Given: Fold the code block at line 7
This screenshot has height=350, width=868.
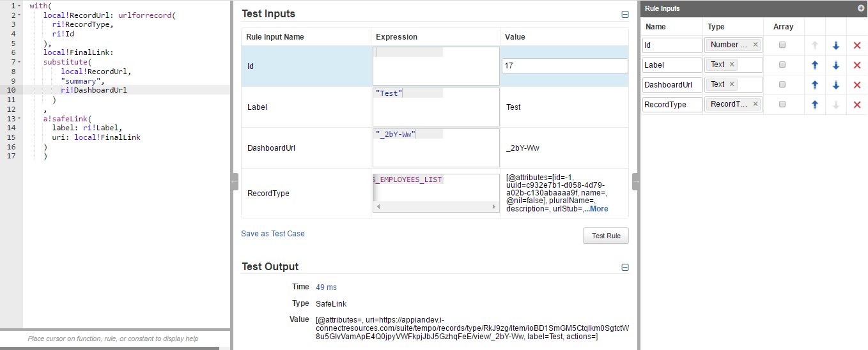Looking at the screenshot, I should [x=20, y=62].
